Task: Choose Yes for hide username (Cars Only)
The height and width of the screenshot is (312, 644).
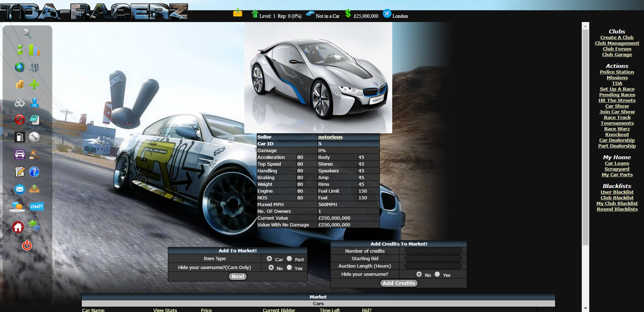Action: point(289,268)
